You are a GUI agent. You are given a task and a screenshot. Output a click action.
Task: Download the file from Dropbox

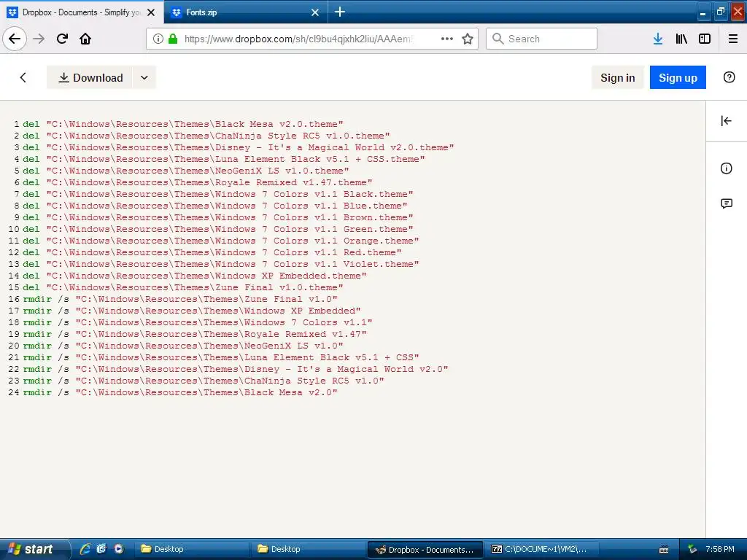pyautogui.click(x=90, y=77)
